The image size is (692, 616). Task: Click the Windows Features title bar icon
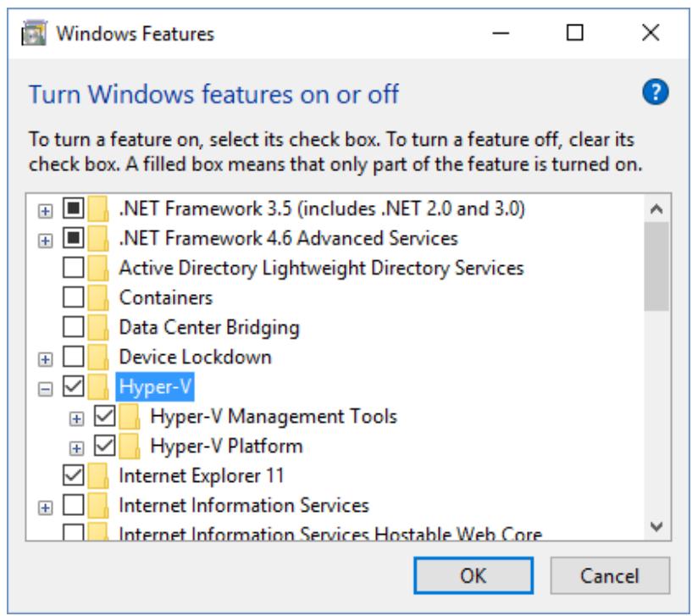pos(34,33)
